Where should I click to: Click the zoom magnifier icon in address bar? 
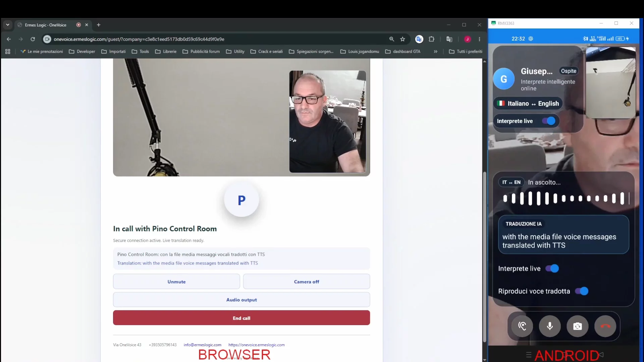point(391,39)
